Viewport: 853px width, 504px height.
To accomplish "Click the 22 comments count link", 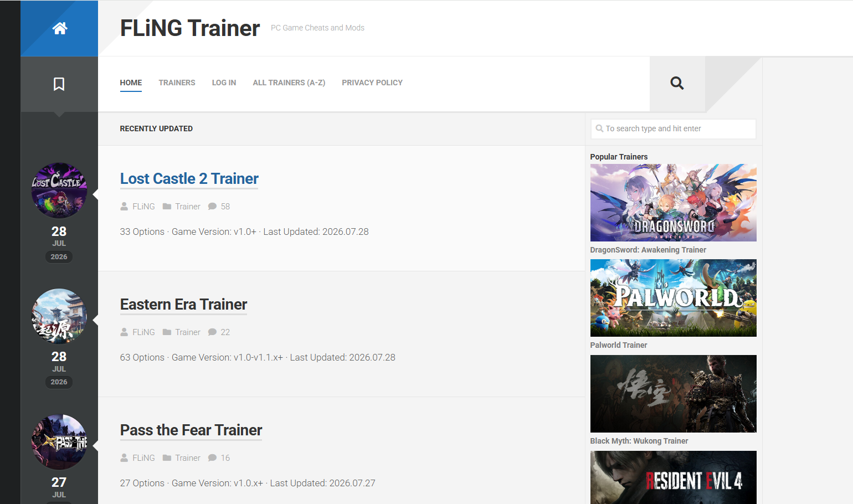I will (x=225, y=332).
